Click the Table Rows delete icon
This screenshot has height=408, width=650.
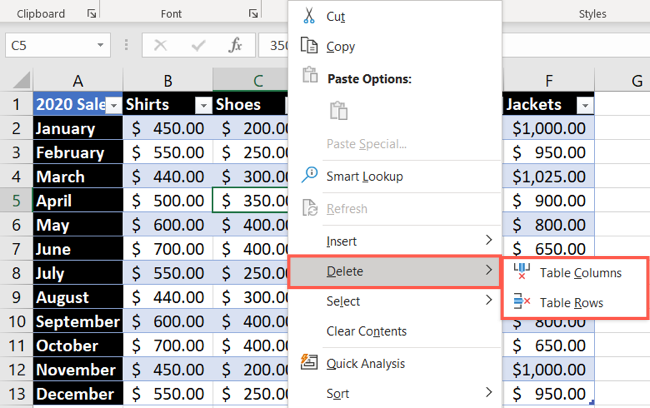coord(521,301)
